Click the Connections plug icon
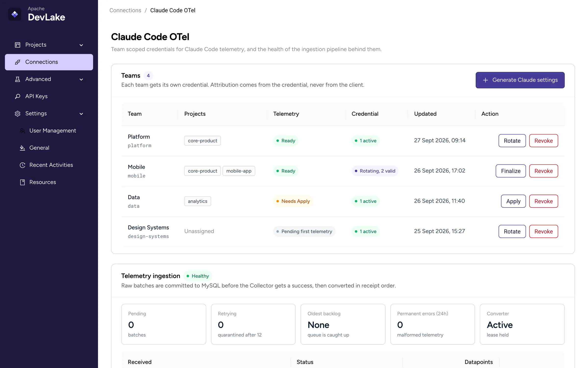The image size is (588, 368). (x=18, y=62)
